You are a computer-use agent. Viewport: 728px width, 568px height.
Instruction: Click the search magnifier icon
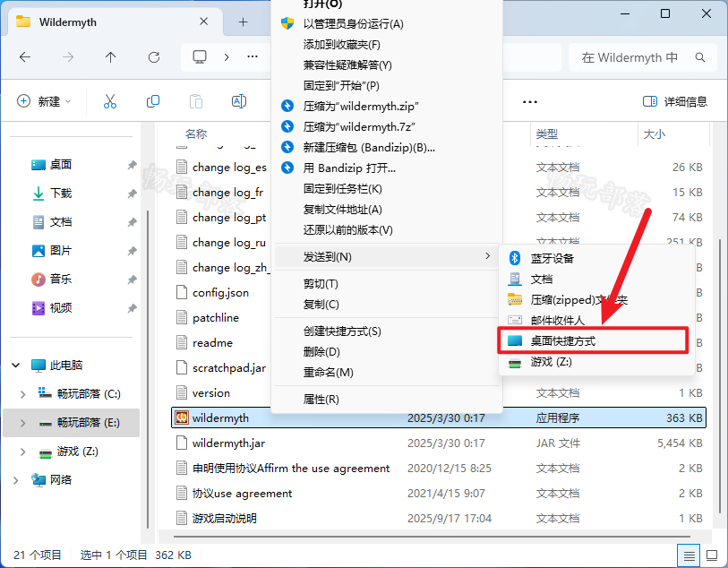click(x=700, y=57)
